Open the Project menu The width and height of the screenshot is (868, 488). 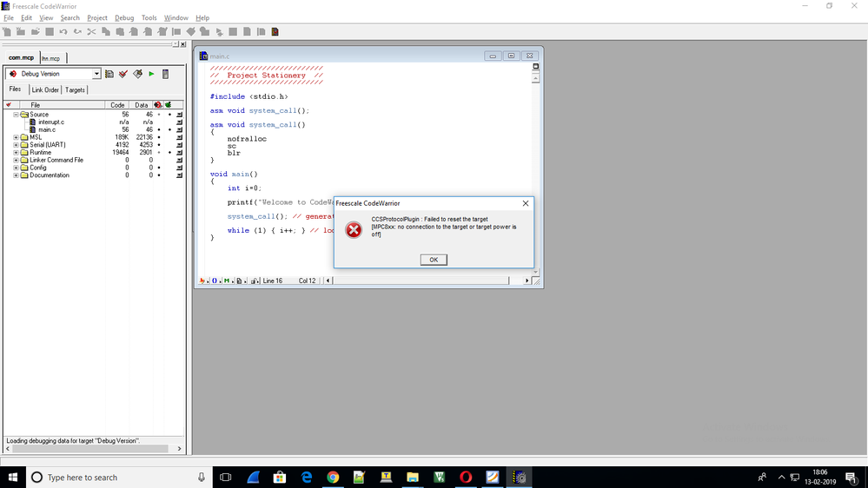pos(96,17)
